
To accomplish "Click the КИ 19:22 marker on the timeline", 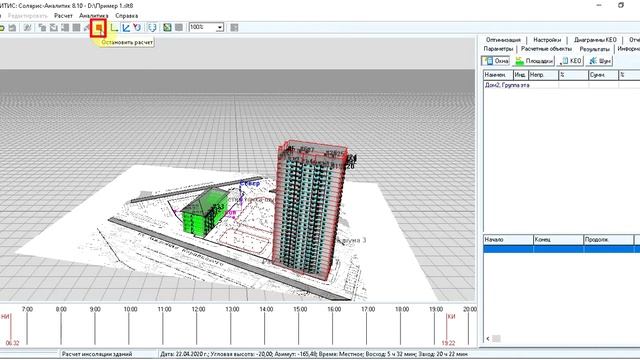I will click(x=449, y=330).
